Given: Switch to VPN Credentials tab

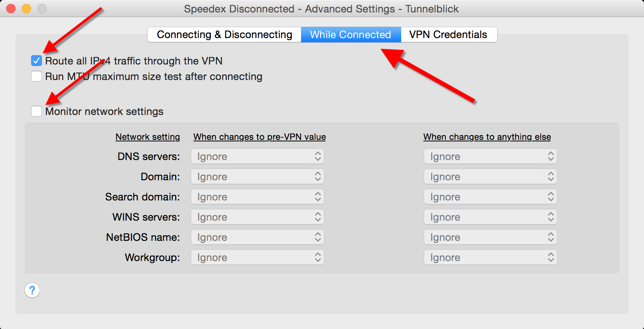Looking at the screenshot, I should click(x=448, y=35).
